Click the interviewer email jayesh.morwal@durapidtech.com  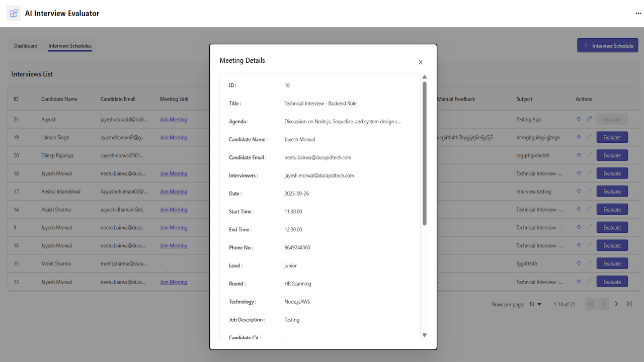[x=319, y=175]
